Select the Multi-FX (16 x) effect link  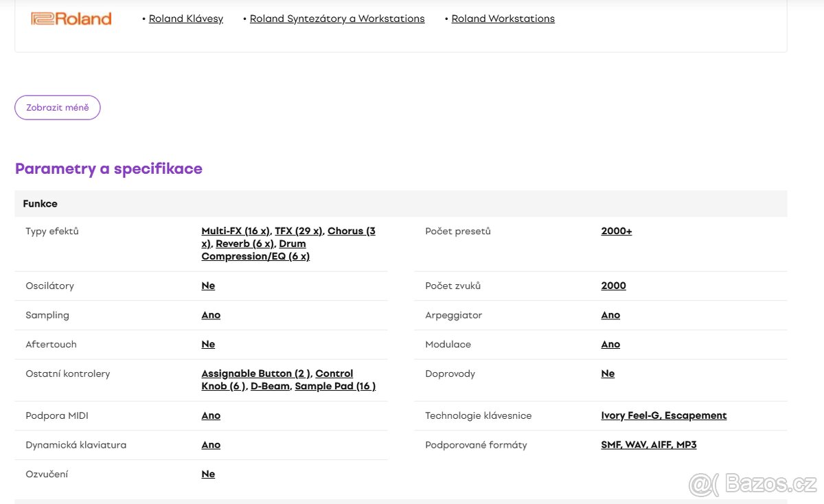236,231
